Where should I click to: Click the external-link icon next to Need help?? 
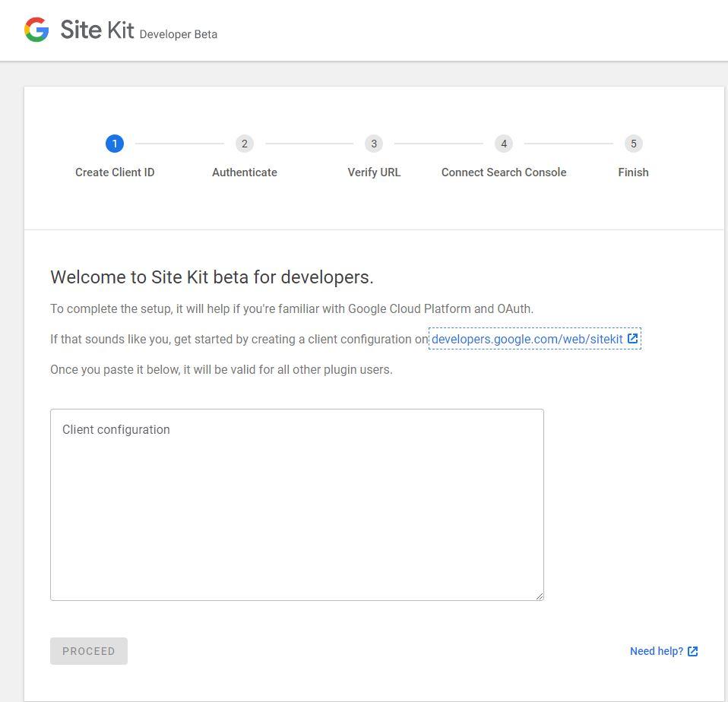click(x=693, y=651)
